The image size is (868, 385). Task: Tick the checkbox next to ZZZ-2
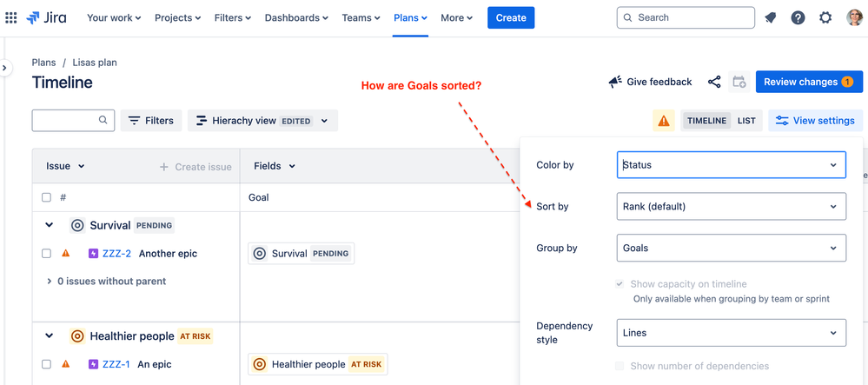click(x=47, y=254)
